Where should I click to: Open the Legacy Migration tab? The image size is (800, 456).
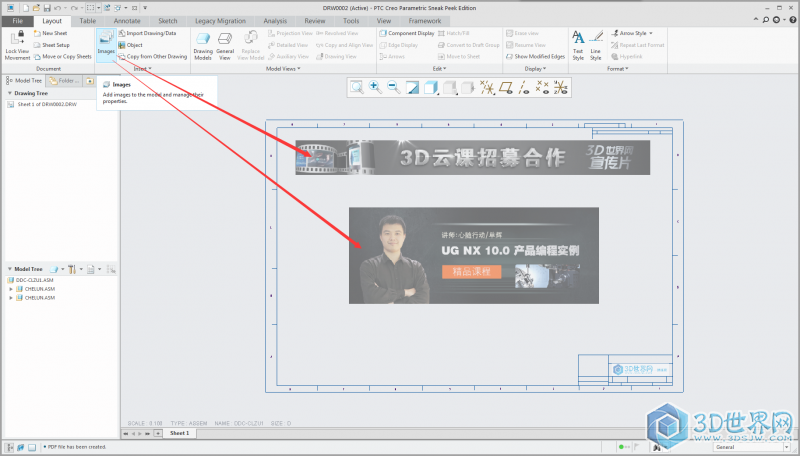[220, 21]
